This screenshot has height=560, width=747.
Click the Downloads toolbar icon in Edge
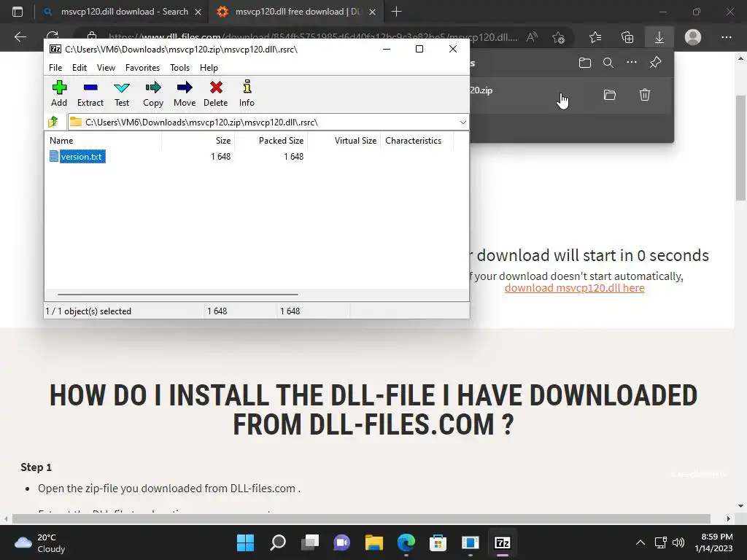pos(659,37)
